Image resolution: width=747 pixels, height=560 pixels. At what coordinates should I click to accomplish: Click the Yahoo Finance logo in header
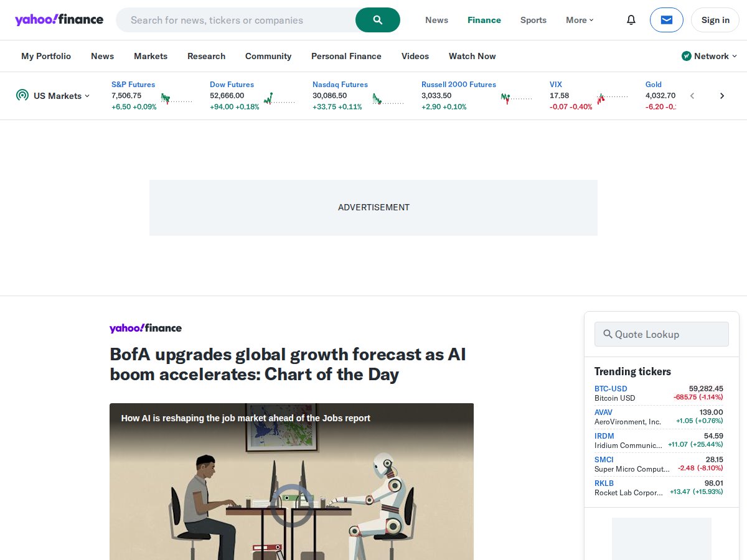59,19
